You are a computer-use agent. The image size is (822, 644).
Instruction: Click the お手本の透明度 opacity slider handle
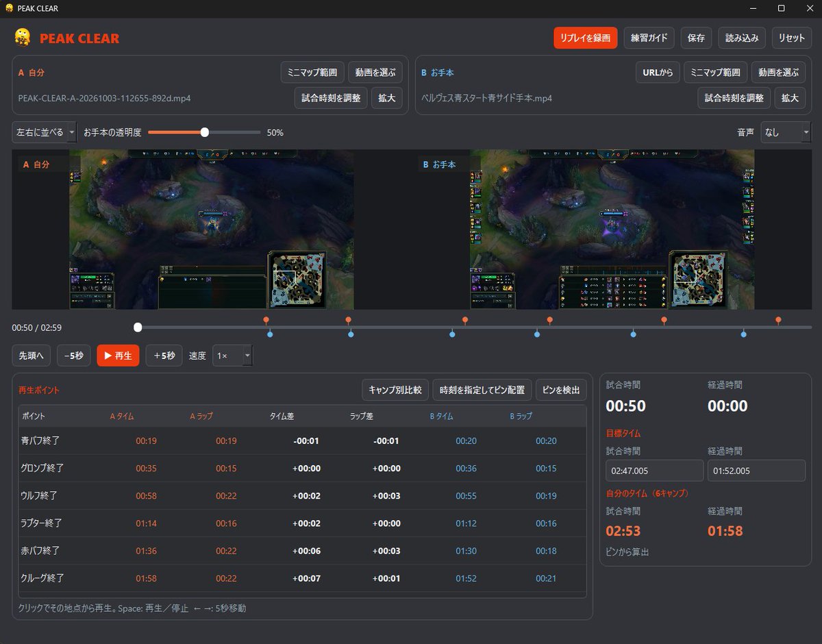[x=204, y=132]
